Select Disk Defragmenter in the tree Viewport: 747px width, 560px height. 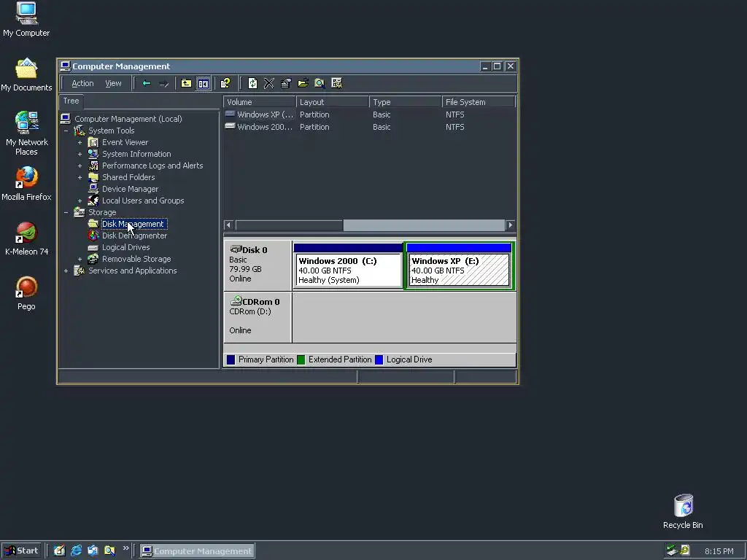pyautogui.click(x=134, y=236)
